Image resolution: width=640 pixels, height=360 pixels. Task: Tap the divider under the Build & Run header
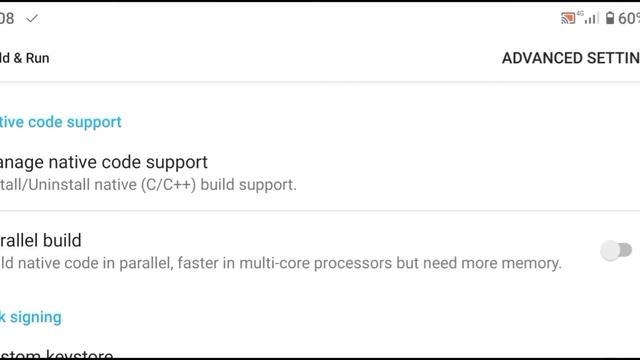[320, 82]
